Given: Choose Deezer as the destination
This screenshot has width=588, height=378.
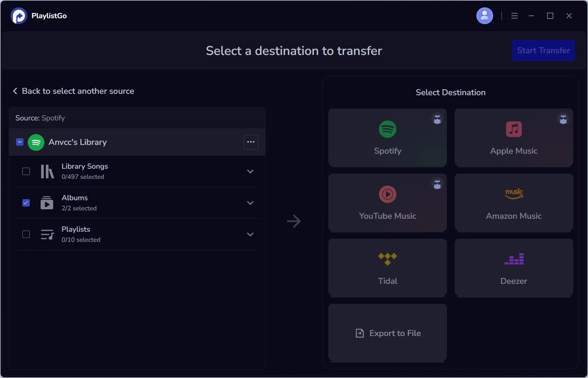Looking at the screenshot, I should (x=513, y=268).
